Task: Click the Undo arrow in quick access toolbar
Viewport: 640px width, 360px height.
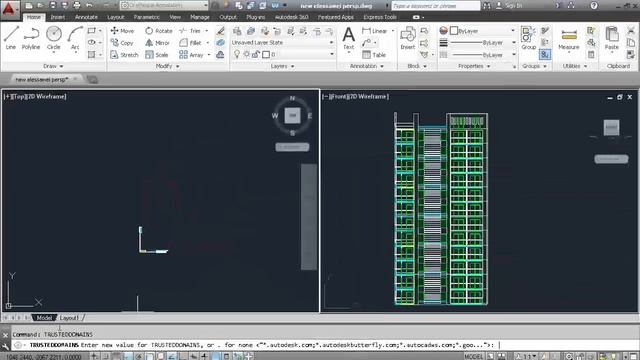Action: coord(89,5)
